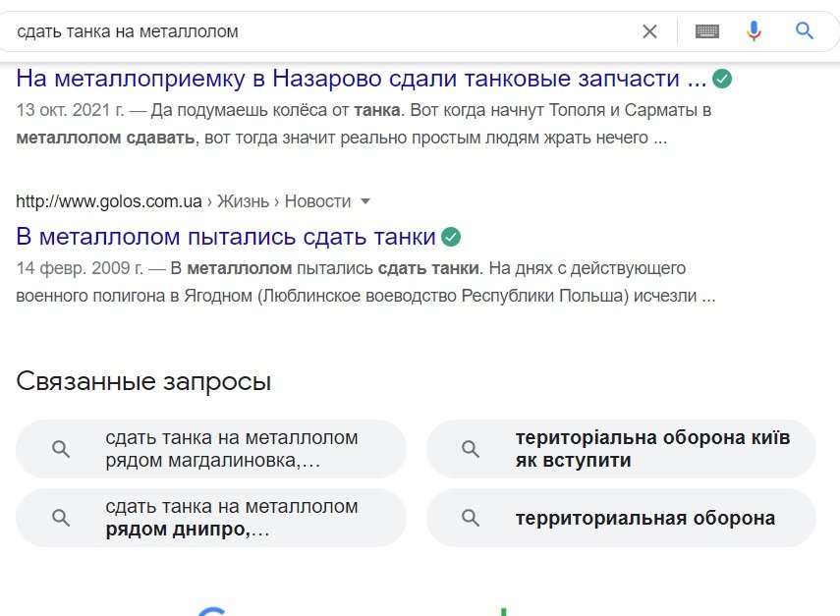Open the virtual keyboard input tool
Image resolution: width=840 pixels, height=616 pixels.
click(x=707, y=31)
